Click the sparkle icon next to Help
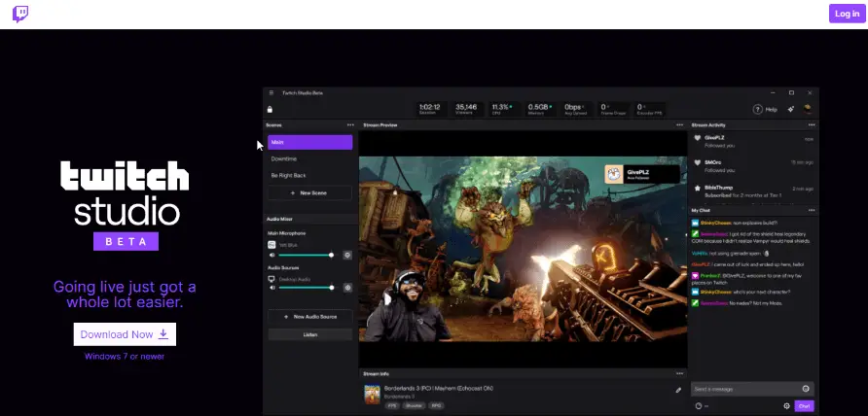 (791, 110)
